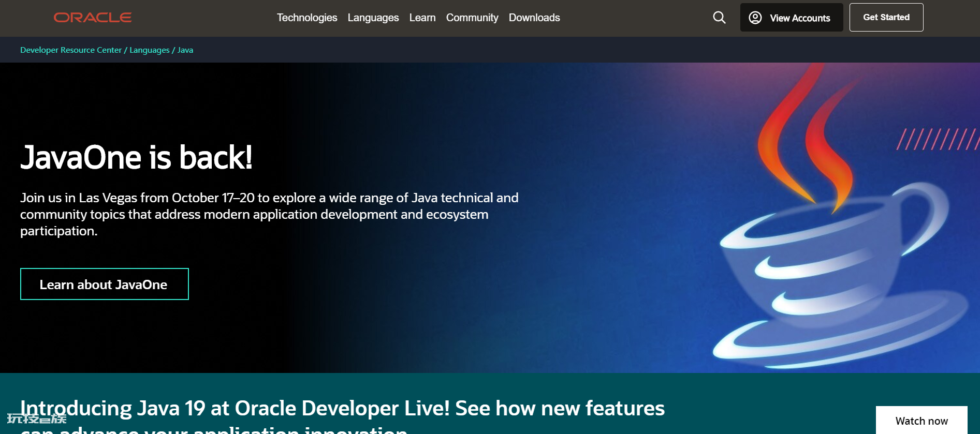
Task: Click the Get Started button
Action: [886, 18]
